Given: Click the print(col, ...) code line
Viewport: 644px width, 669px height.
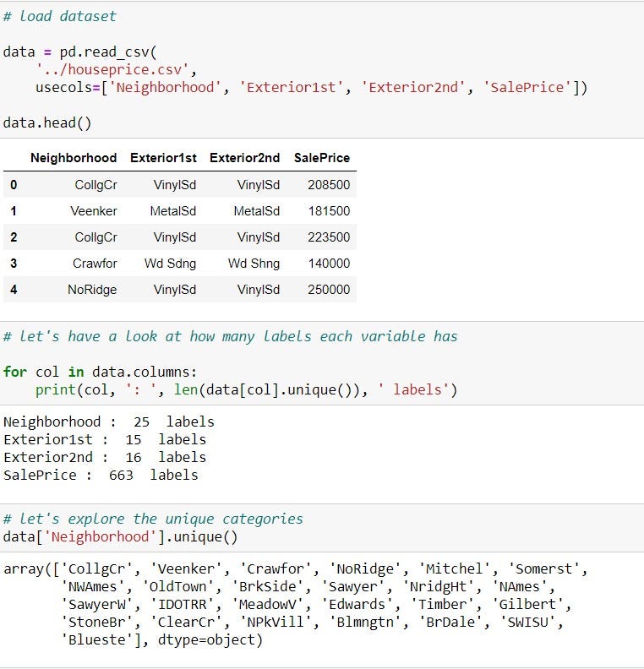Looking at the screenshot, I should (x=246, y=389).
